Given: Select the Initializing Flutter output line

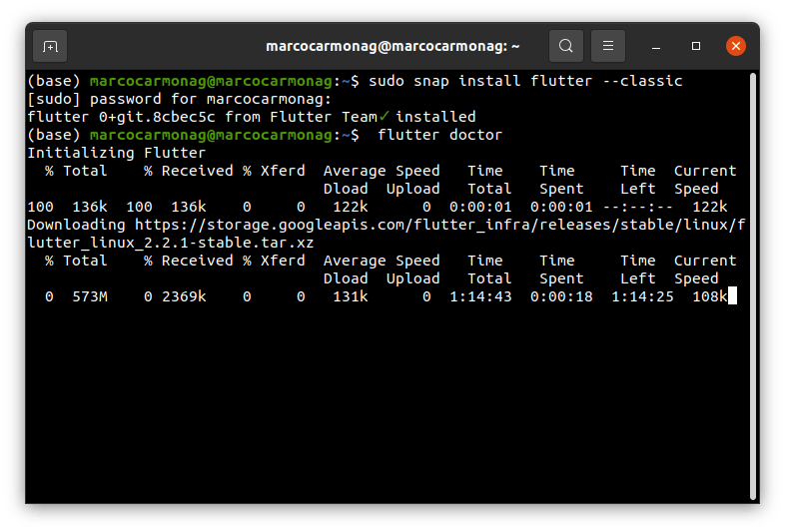Looking at the screenshot, I should tap(116, 153).
